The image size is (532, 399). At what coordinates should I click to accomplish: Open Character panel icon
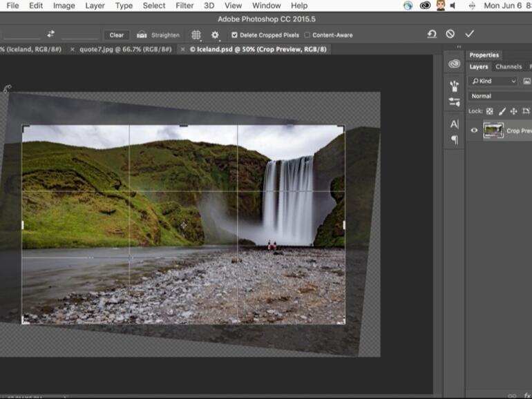tap(455, 124)
